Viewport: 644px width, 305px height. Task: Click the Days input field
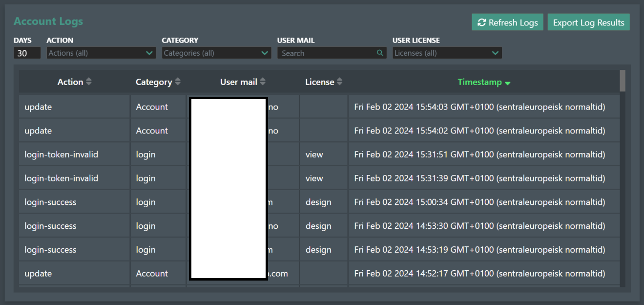[27, 53]
